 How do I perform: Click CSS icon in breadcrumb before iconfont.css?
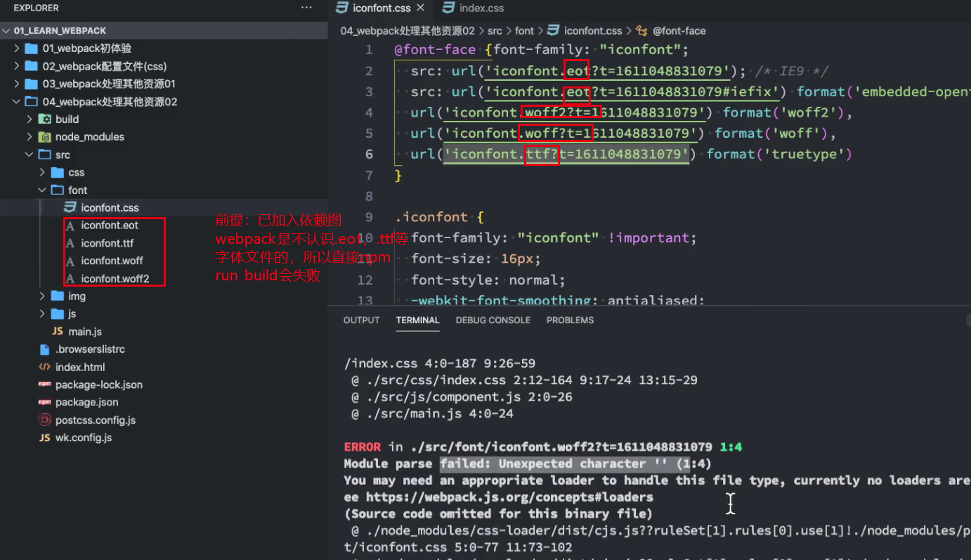pos(553,31)
